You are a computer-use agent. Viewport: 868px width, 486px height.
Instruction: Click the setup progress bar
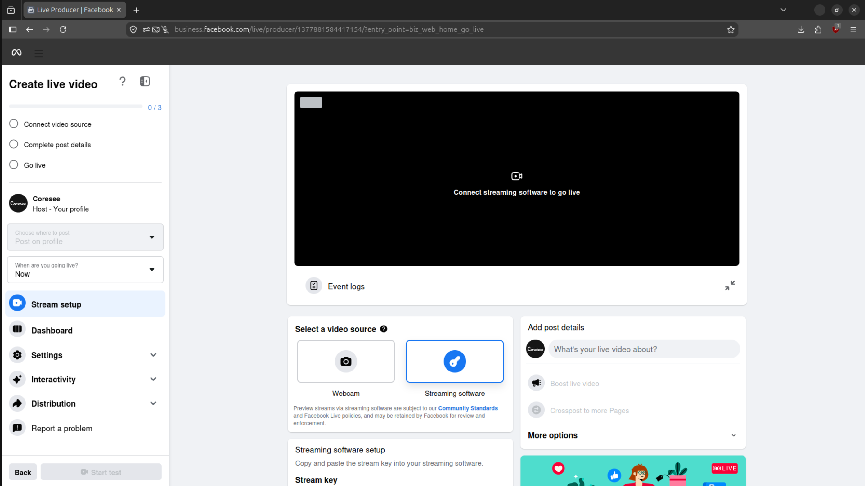click(75, 106)
